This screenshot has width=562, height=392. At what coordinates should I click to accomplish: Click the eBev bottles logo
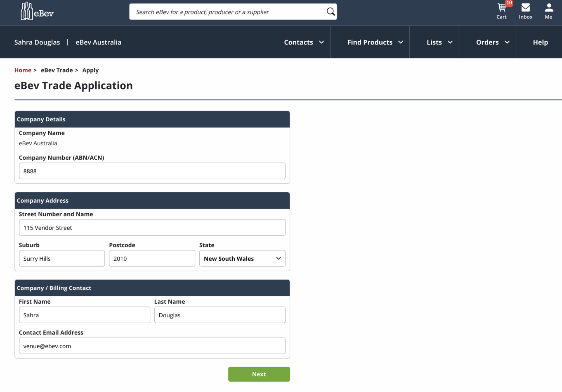[x=37, y=11]
